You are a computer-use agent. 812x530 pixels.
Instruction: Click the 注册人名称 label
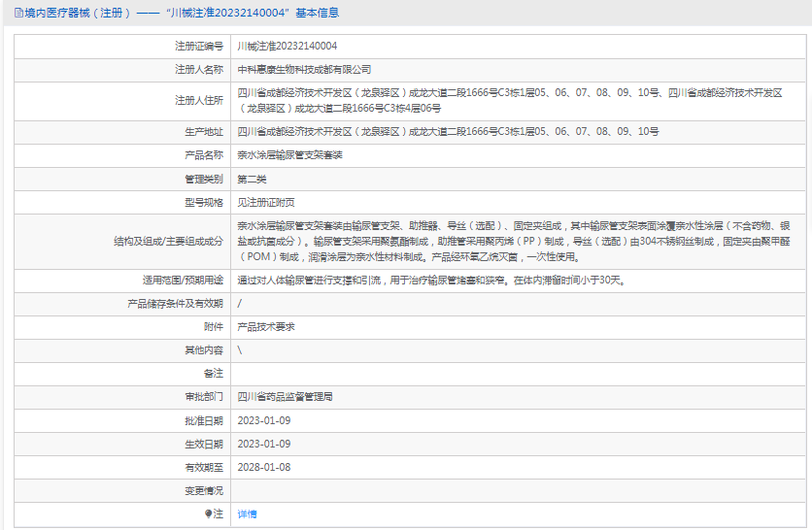(x=199, y=70)
